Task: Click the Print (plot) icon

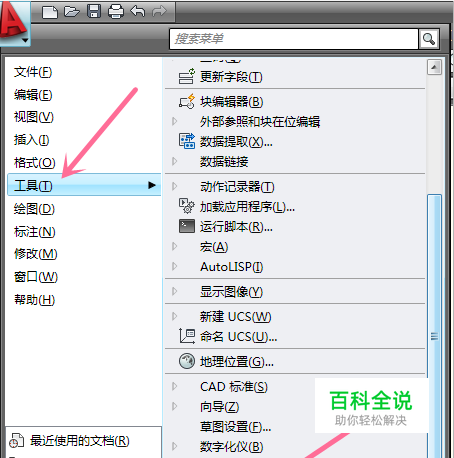Action: (116, 12)
